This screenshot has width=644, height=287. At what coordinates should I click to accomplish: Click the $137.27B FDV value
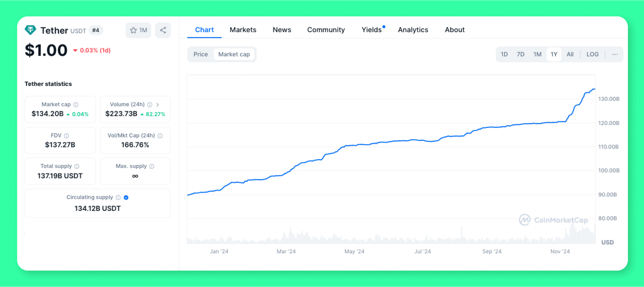click(60, 145)
